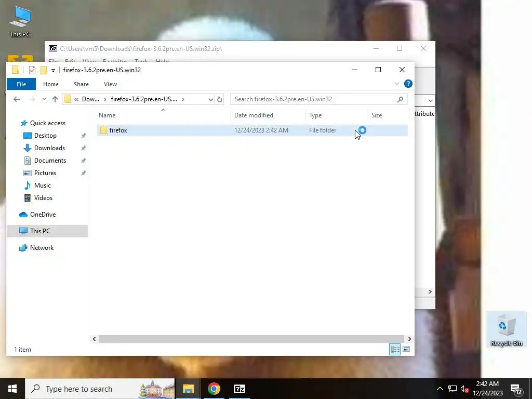Open the File ribbon tab

21,84
